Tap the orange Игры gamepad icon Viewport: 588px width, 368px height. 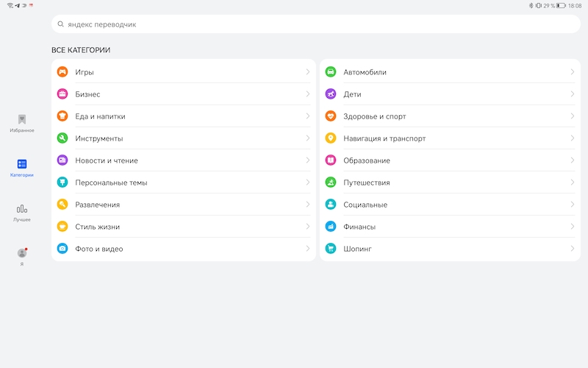coord(62,72)
